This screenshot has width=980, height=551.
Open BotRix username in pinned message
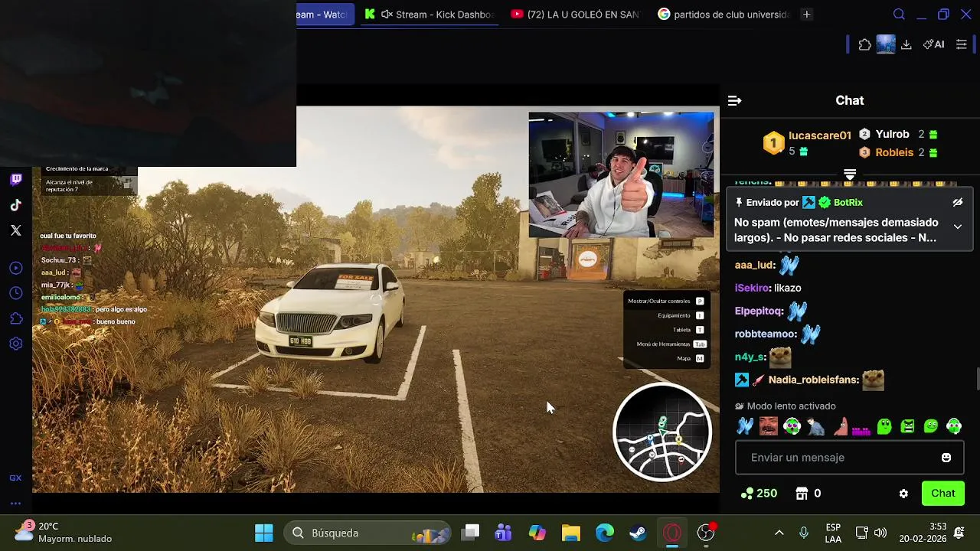[848, 203]
